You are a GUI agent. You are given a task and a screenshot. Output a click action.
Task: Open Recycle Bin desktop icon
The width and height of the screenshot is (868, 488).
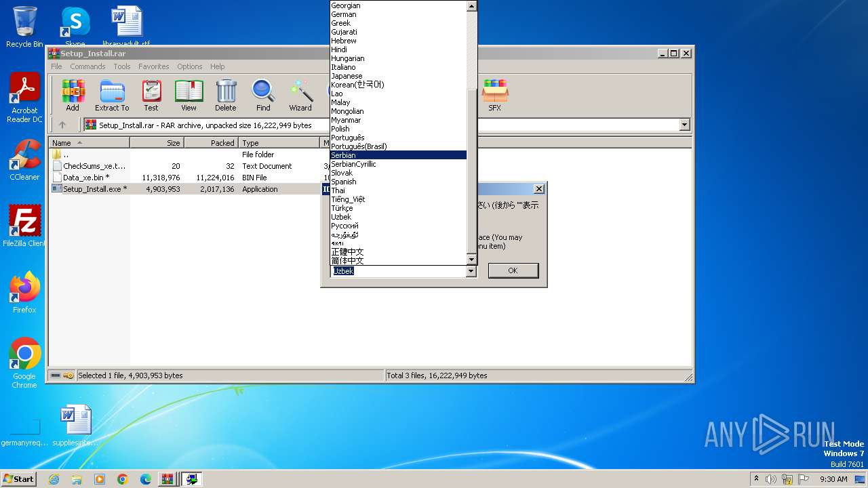pos(24,27)
